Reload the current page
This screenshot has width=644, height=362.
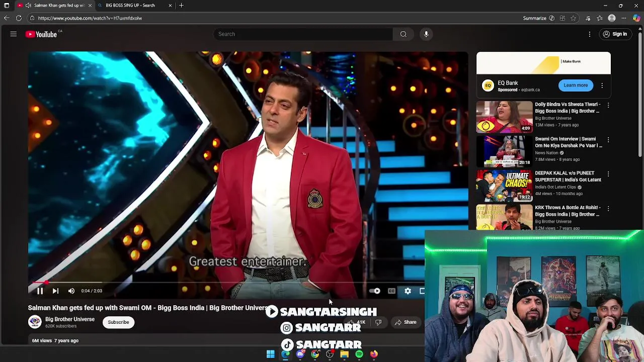point(19,18)
